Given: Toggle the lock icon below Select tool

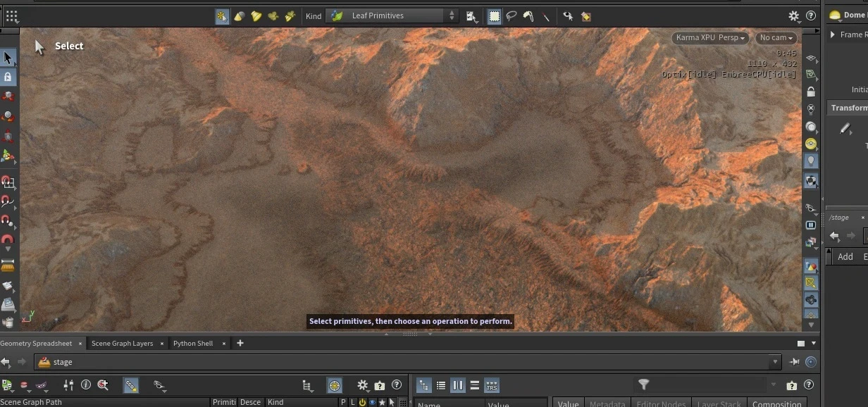Looking at the screenshot, I should tap(8, 77).
